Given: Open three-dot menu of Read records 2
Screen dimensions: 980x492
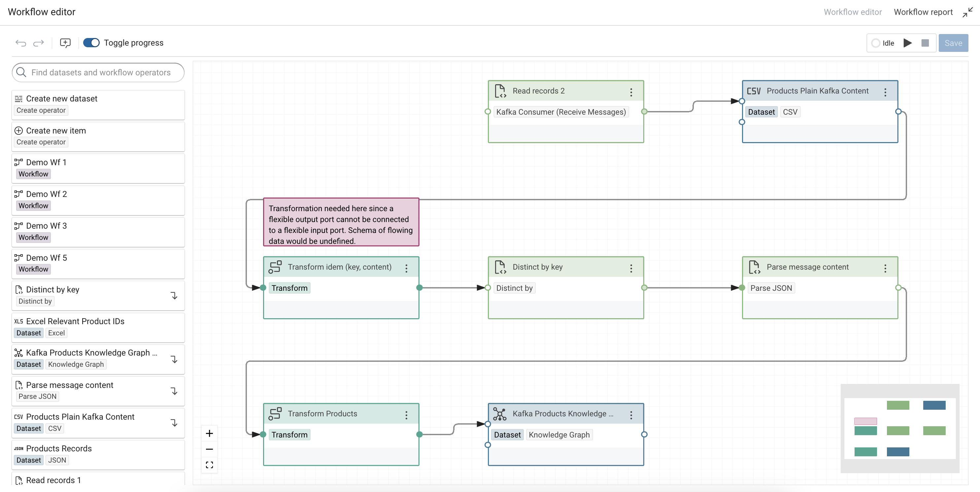Looking at the screenshot, I should tap(631, 92).
